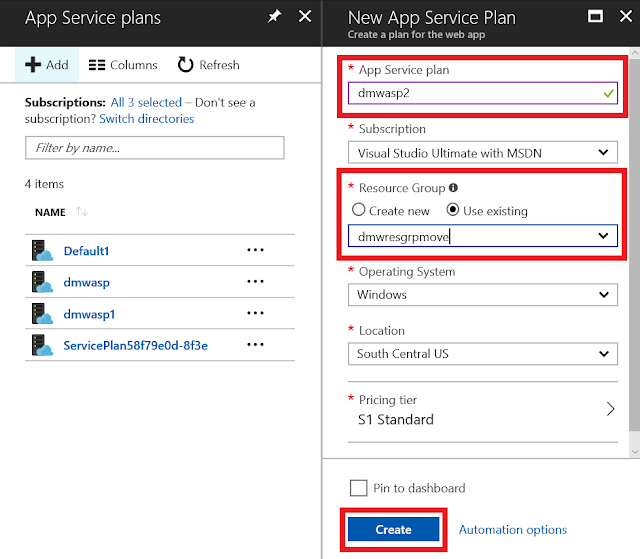
Task: Click the Filter by name input field
Action: [155, 148]
